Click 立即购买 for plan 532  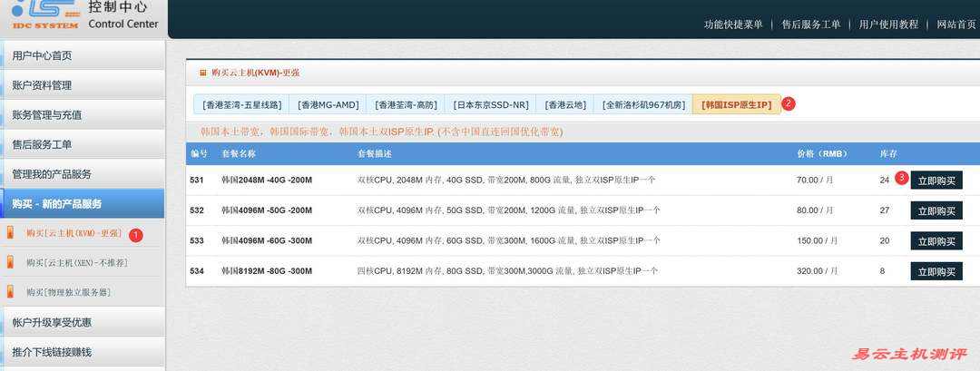[x=936, y=210]
